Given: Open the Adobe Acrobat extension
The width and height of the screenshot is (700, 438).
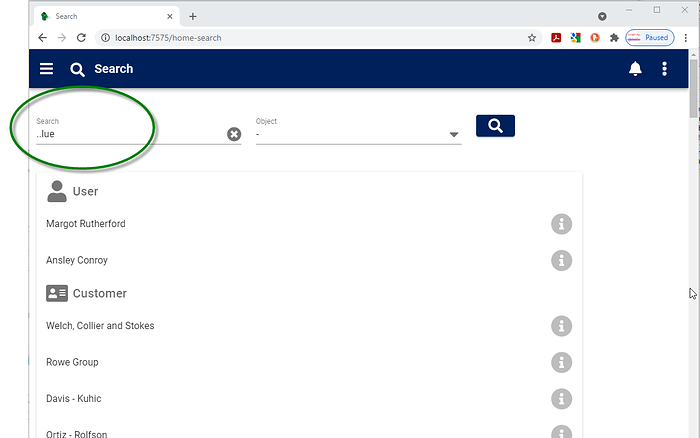Looking at the screenshot, I should pos(556,38).
